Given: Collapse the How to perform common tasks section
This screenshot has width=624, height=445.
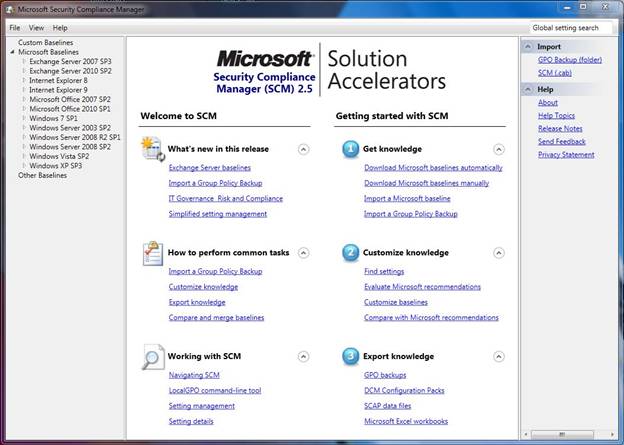Looking at the screenshot, I should click(x=303, y=253).
